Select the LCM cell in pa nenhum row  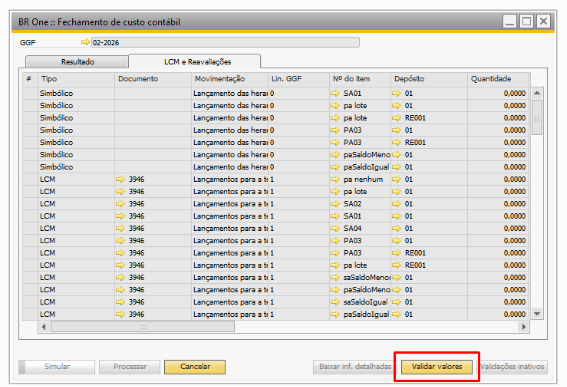(x=76, y=179)
